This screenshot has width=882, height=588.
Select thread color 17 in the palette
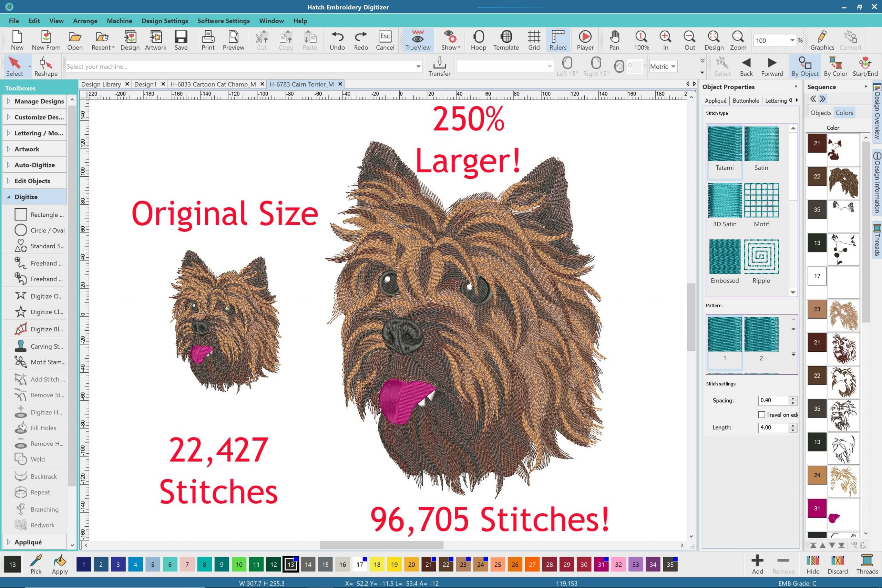(360, 564)
